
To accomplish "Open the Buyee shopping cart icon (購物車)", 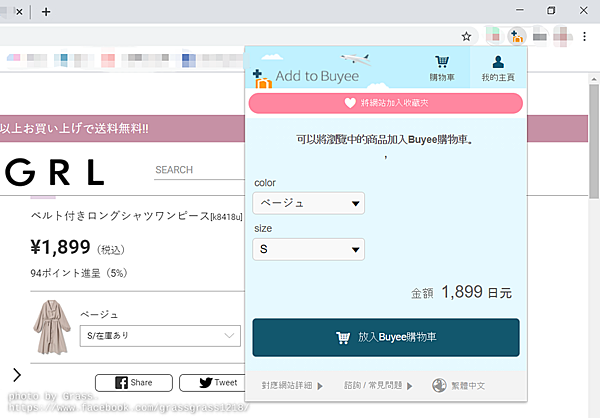I will (x=442, y=68).
